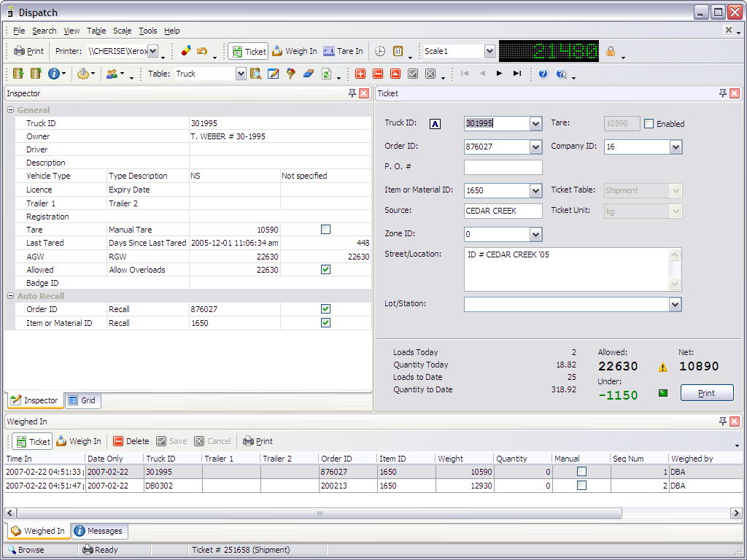
Task: Click the blue help question mark icon
Action: (x=543, y=74)
